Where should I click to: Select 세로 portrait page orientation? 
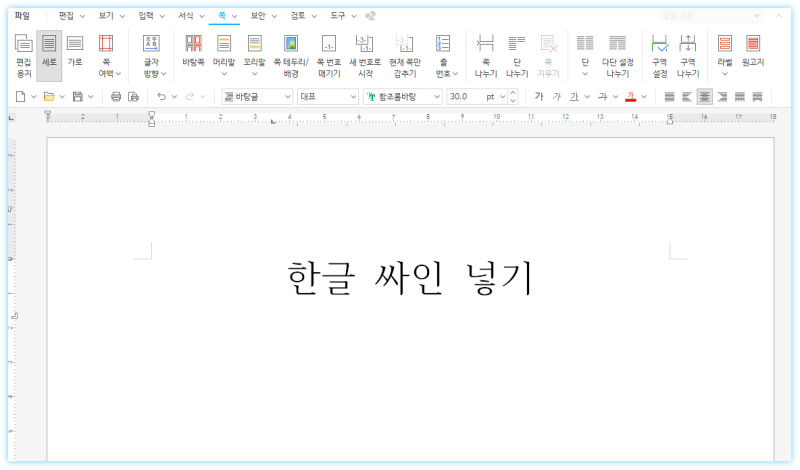click(49, 50)
